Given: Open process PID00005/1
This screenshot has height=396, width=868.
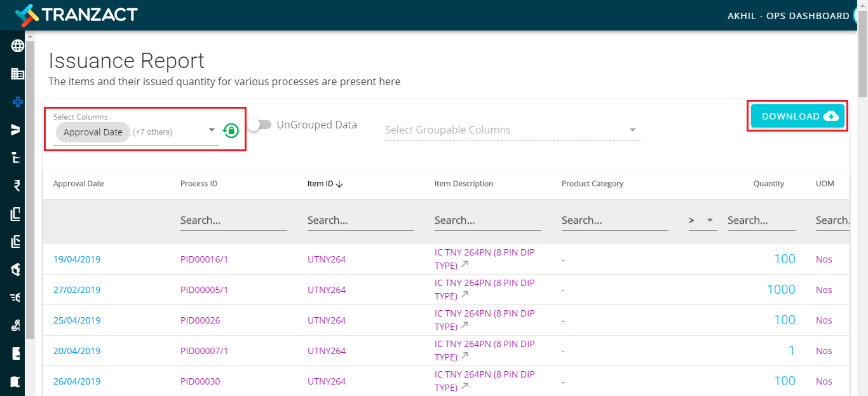Looking at the screenshot, I should [x=204, y=290].
